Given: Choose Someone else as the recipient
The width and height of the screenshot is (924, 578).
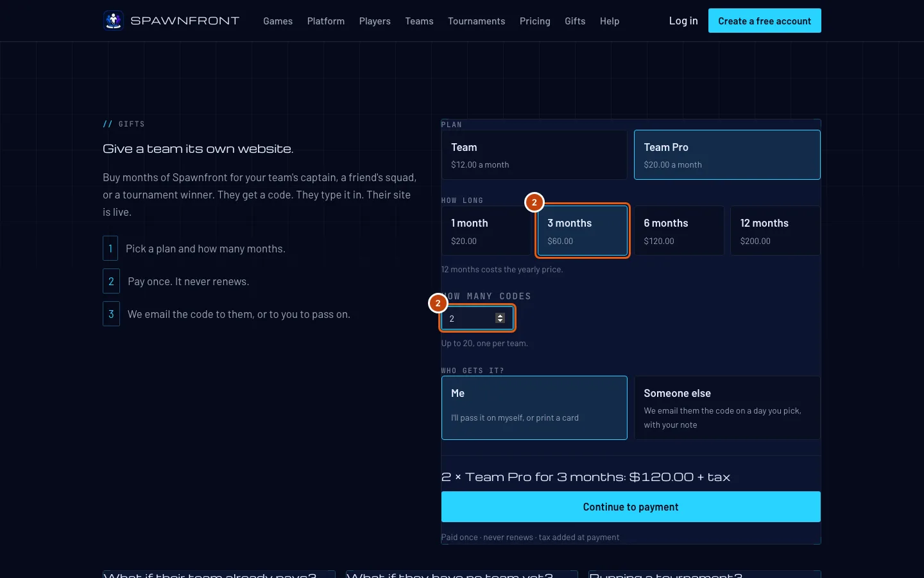Looking at the screenshot, I should tap(727, 408).
